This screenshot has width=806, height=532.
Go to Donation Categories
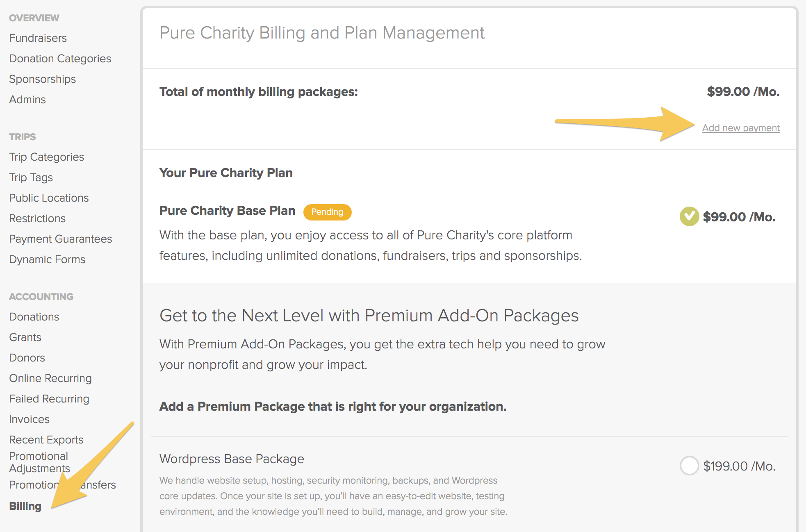(60, 59)
